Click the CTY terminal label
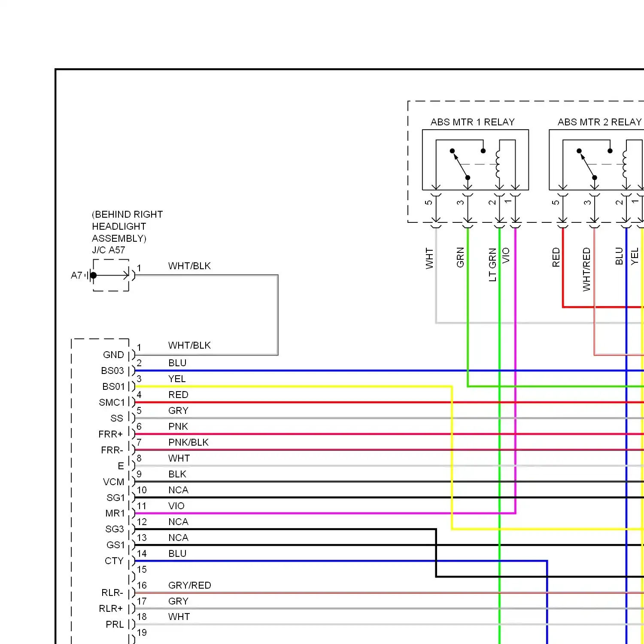 [x=114, y=561]
